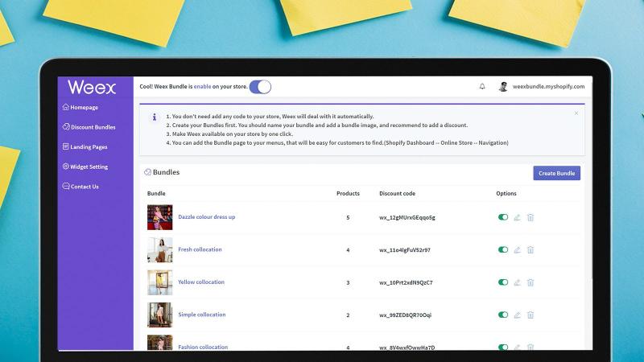The width and height of the screenshot is (644, 362).
Task: Click the Discount code column header
Action: point(397,193)
